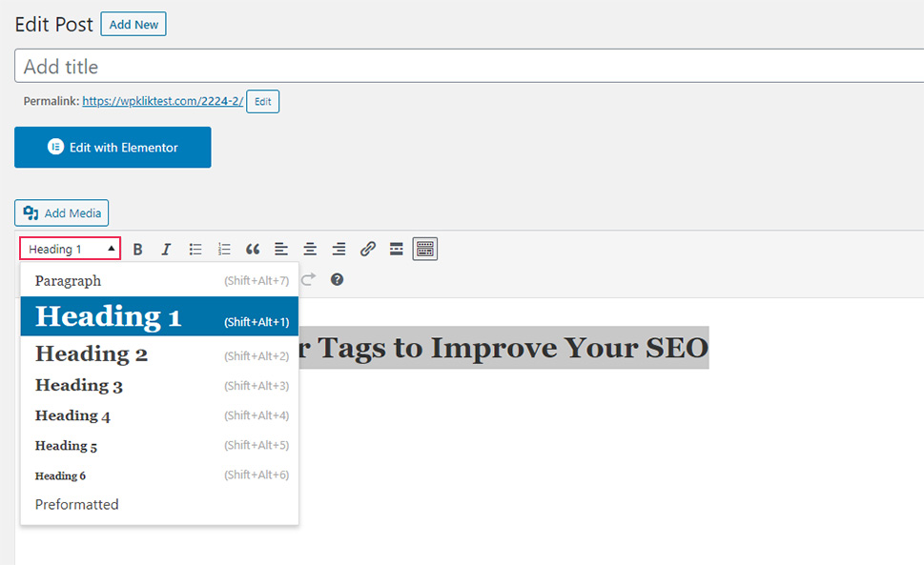Select Heading 4 in format list
Image resolution: width=924 pixels, height=565 pixels.
point(159,415)
